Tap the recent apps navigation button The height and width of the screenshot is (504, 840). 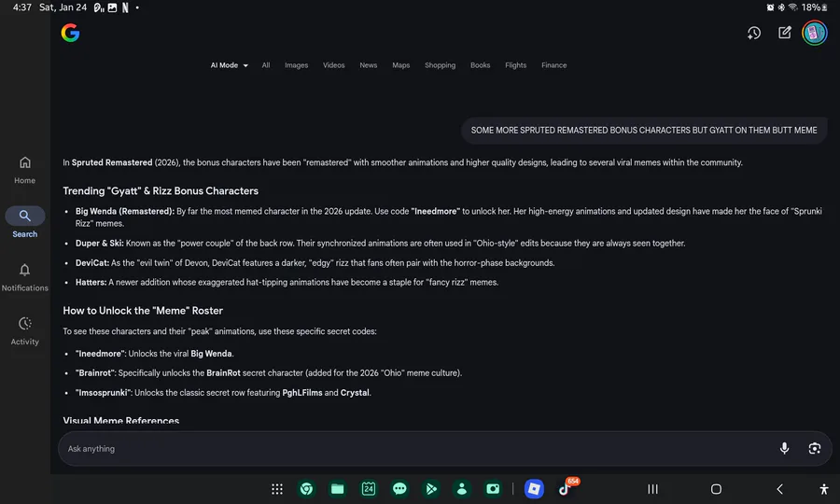652,489
